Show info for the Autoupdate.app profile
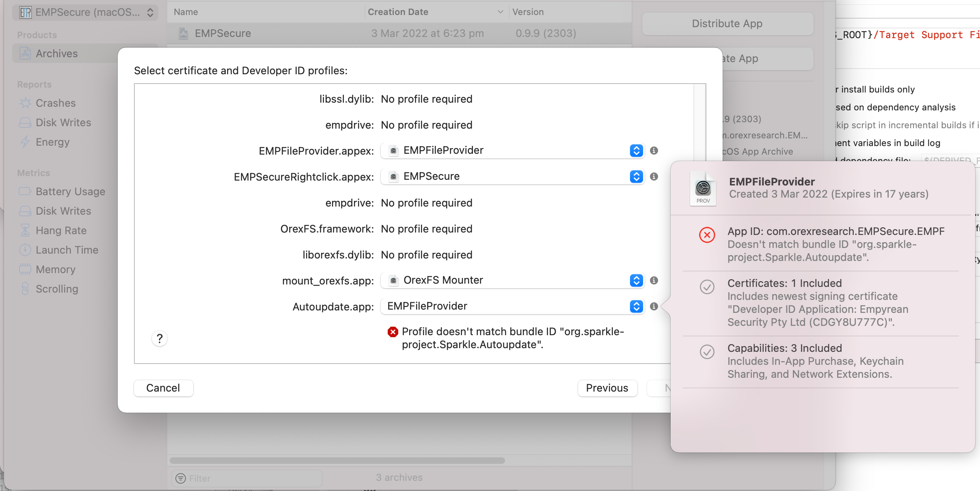The height and width of the screenshot is (491, 980). 654,307
